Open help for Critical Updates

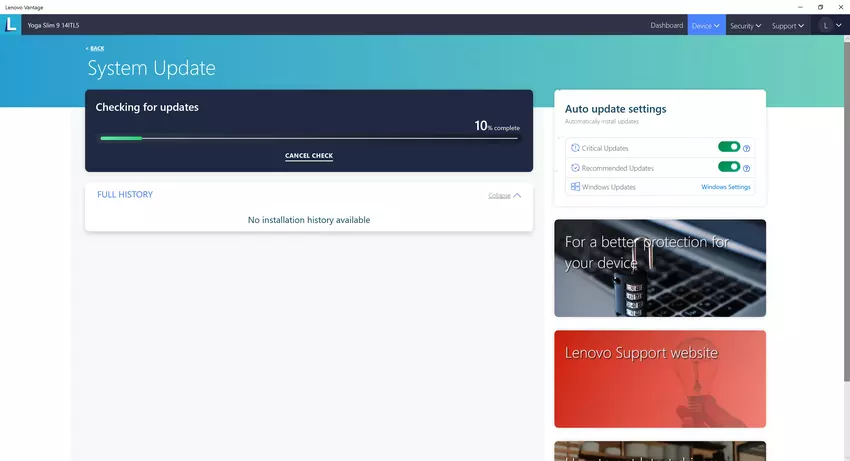pos(747,149)
